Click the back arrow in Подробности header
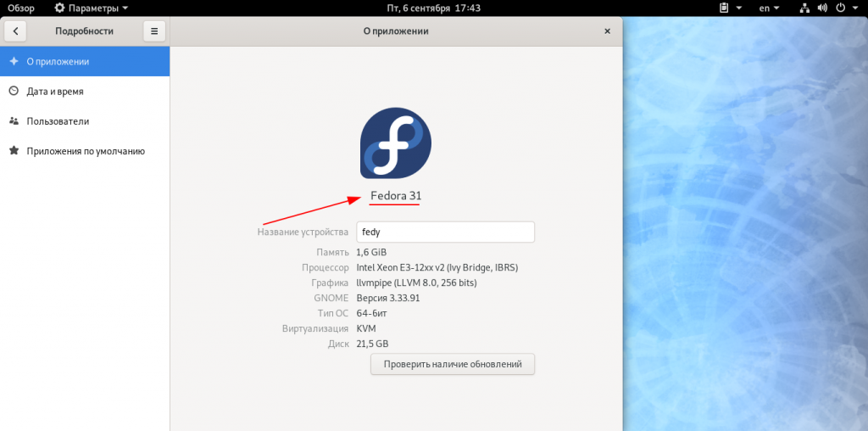Screen dimensions: 868x431 coord(15,31)
